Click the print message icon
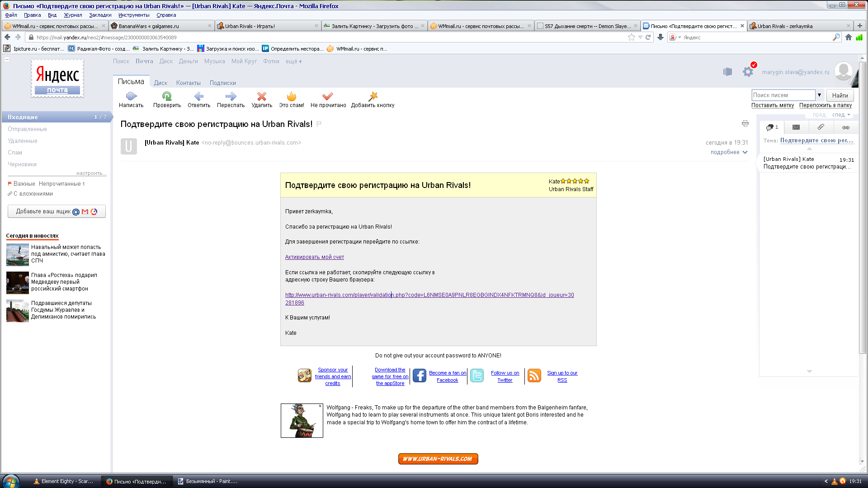This screenshot has height=488, width=868. tap(745, 123)
